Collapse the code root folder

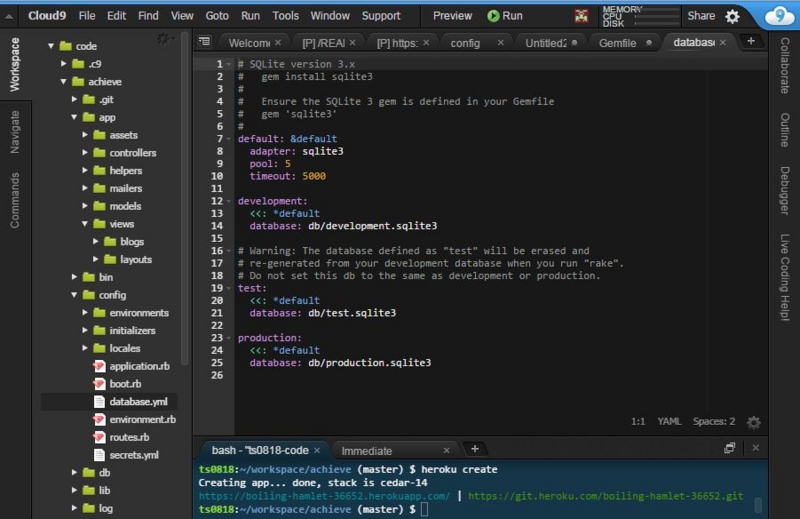[x=51, y=46]
